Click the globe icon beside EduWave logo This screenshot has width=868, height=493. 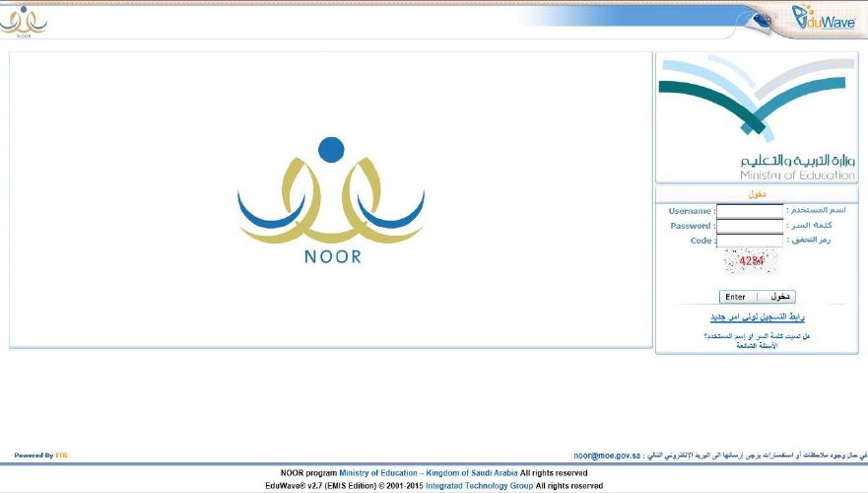(x=762, y=21)
